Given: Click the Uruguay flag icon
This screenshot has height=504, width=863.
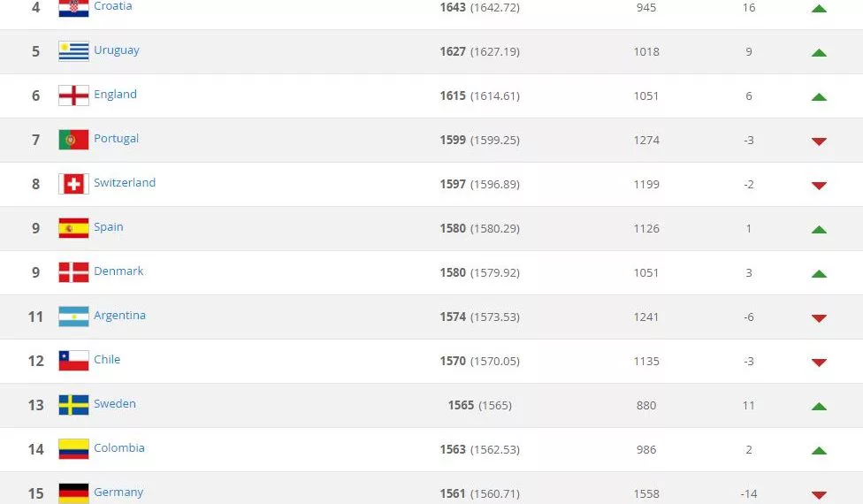Looking at the screenshot, I should 73,51.
